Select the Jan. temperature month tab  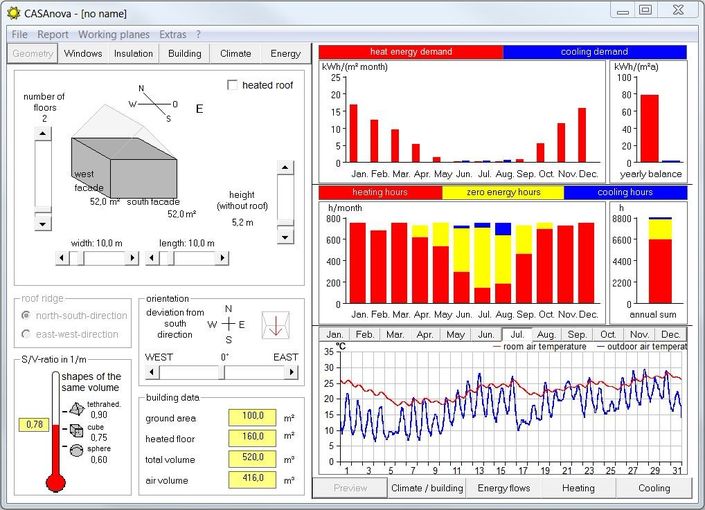(x=335, y=334)
